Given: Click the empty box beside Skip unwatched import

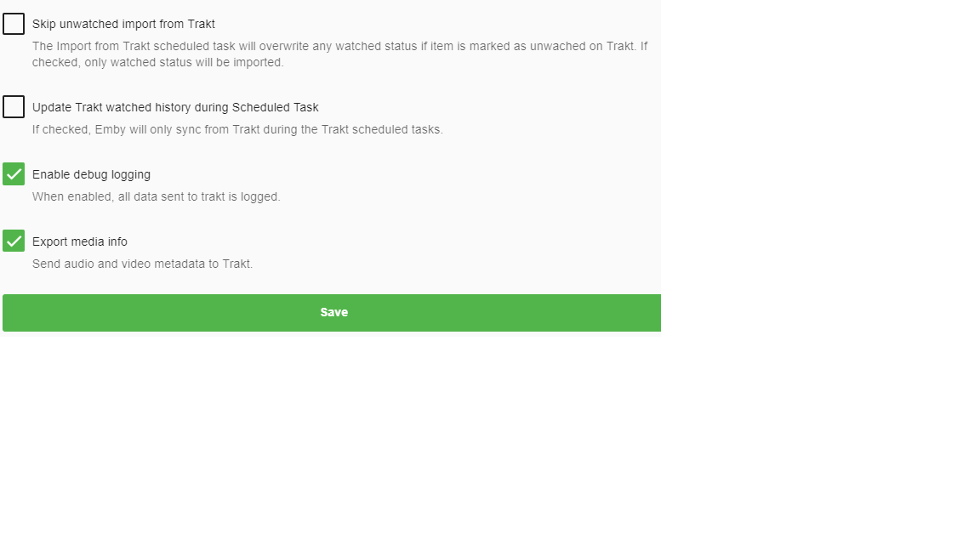Looking at the screenshot, I should click(14, 24).
